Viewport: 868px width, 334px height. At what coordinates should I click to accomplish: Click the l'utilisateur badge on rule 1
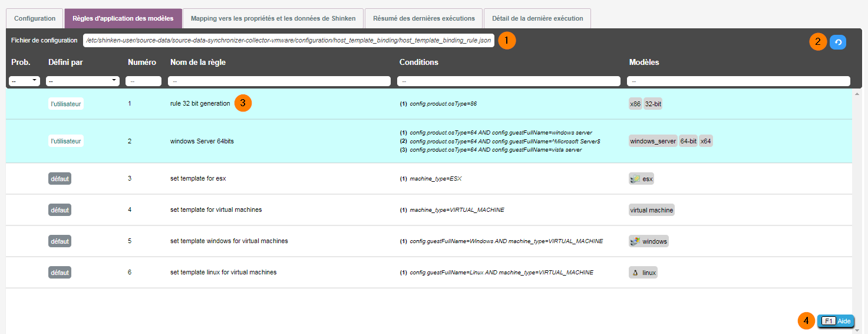[x=66, y=104]
